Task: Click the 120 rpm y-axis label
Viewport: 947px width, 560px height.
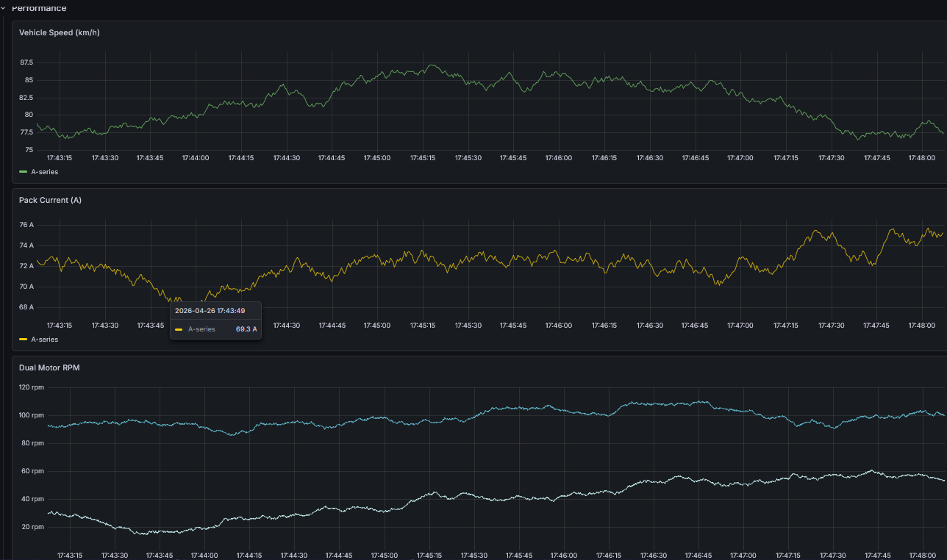Action: point(32,387)
